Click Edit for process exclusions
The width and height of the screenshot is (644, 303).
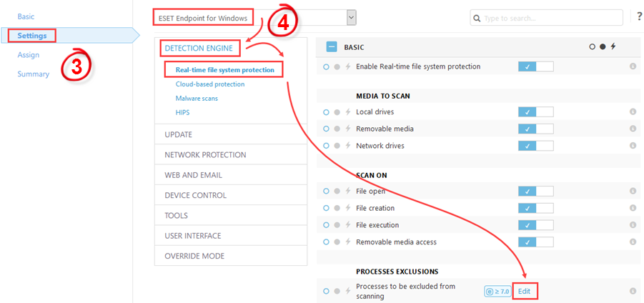point(525,291)
